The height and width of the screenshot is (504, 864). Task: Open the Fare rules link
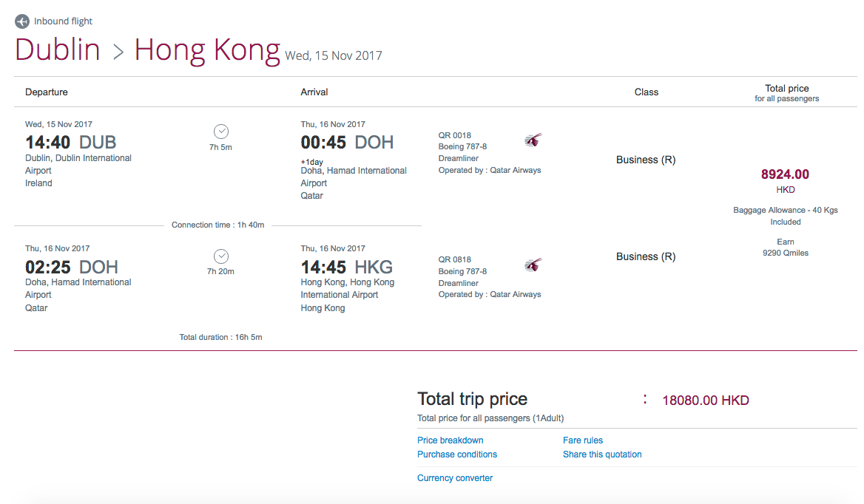pos(582,440)
